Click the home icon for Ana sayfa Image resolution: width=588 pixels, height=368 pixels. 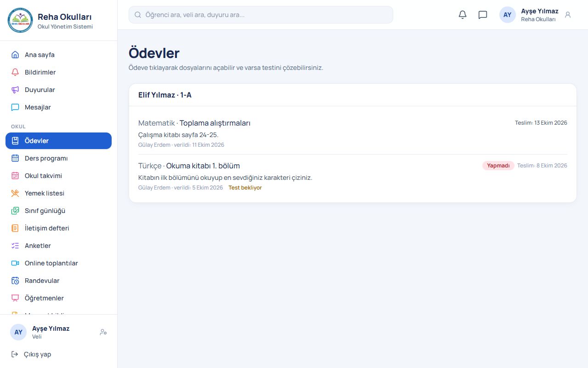point(15,55)
